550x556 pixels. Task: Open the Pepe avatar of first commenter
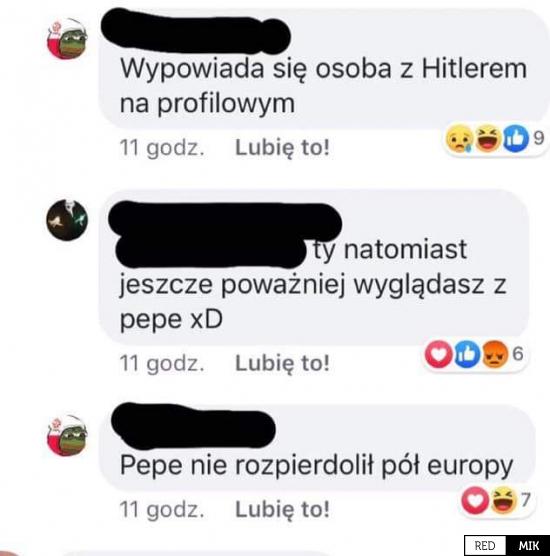(x=67, y=39)
